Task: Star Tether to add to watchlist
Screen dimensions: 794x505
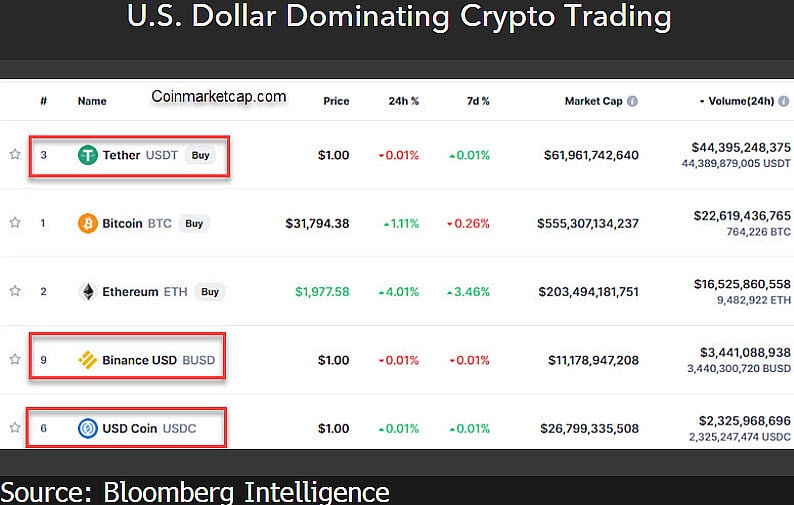Action: (x=15, y=155)
